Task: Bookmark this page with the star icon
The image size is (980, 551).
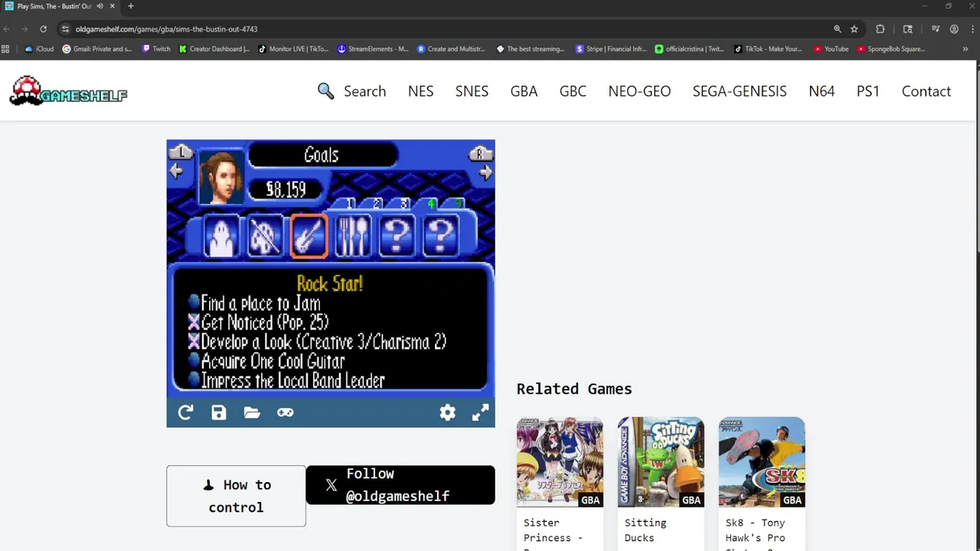Action: click(x=854, y=29)
